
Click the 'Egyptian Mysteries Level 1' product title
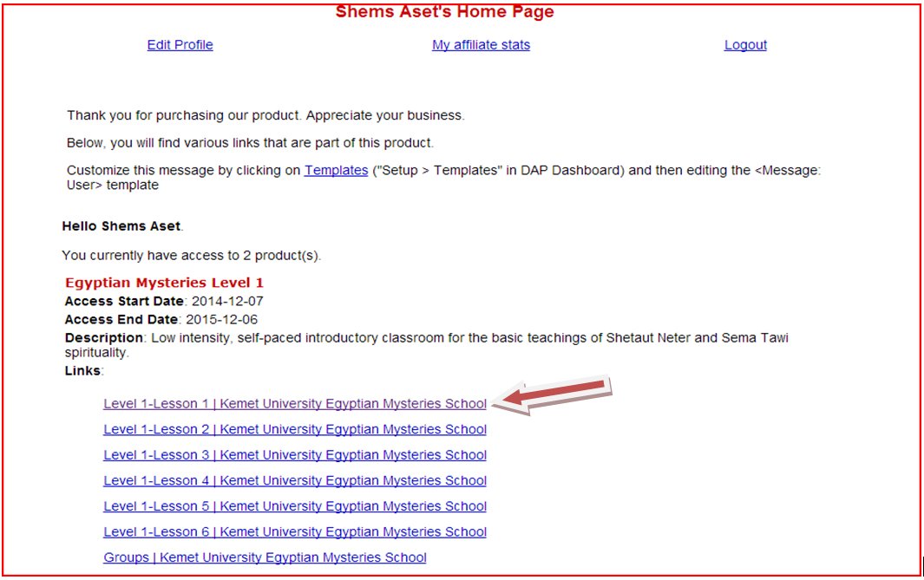(164, 283)
